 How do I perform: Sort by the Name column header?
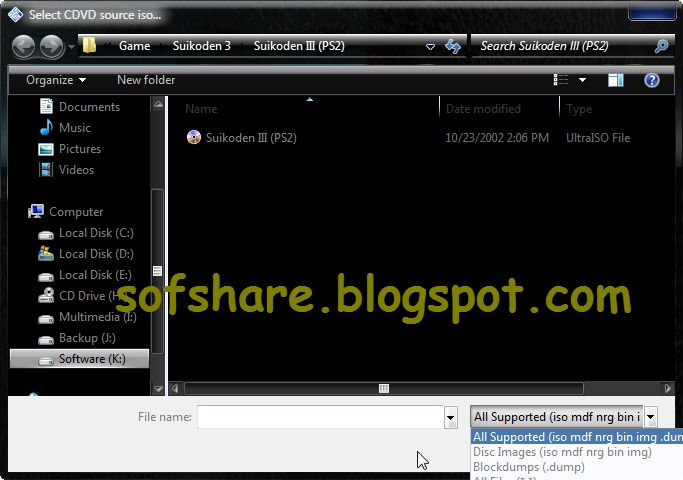(x=201, y=109)
